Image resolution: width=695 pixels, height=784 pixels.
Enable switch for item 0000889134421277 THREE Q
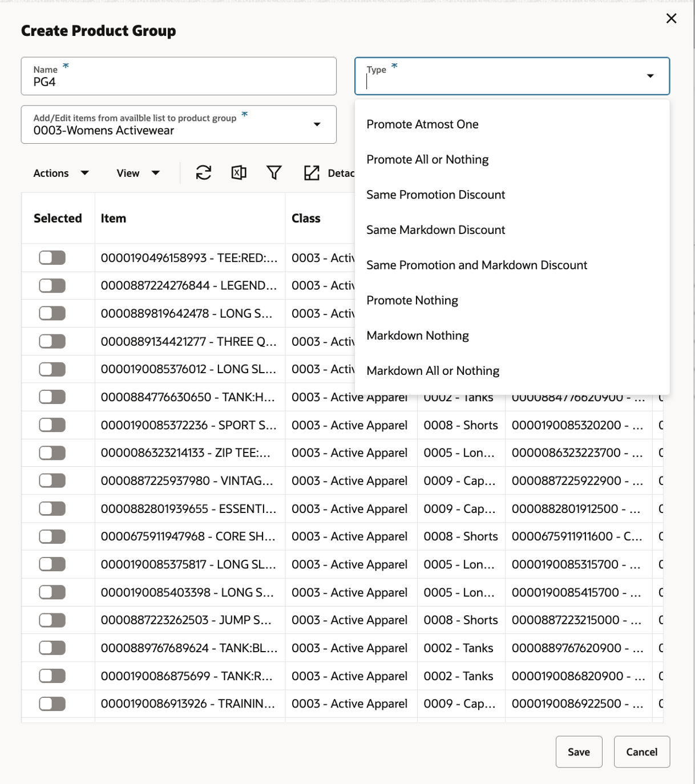tap(52, 341)
